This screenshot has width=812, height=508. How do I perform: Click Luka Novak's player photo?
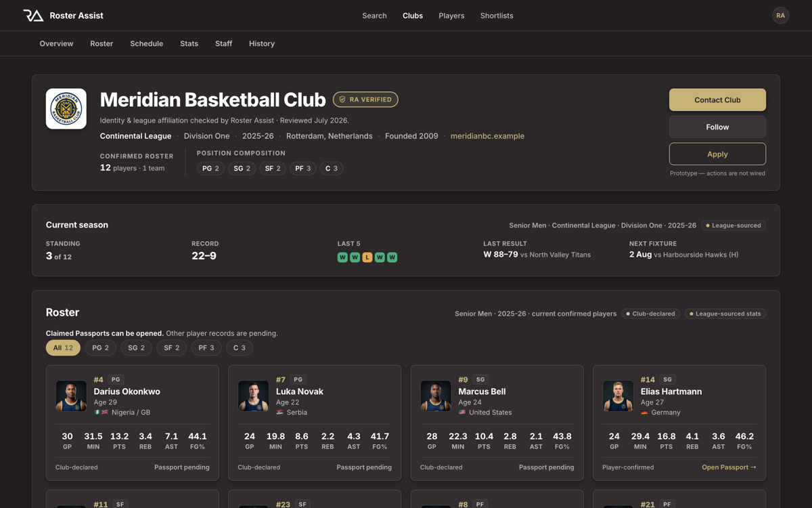tap(253, 396)
